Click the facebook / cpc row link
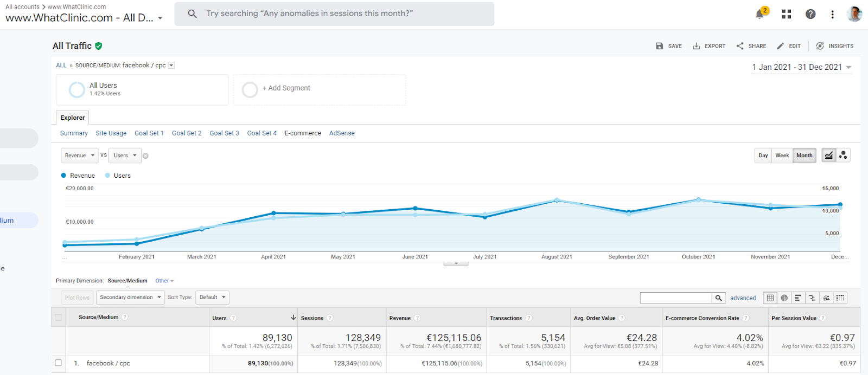Image resolution: width=868 pixels, height=375 pixels. coord(108,364)
